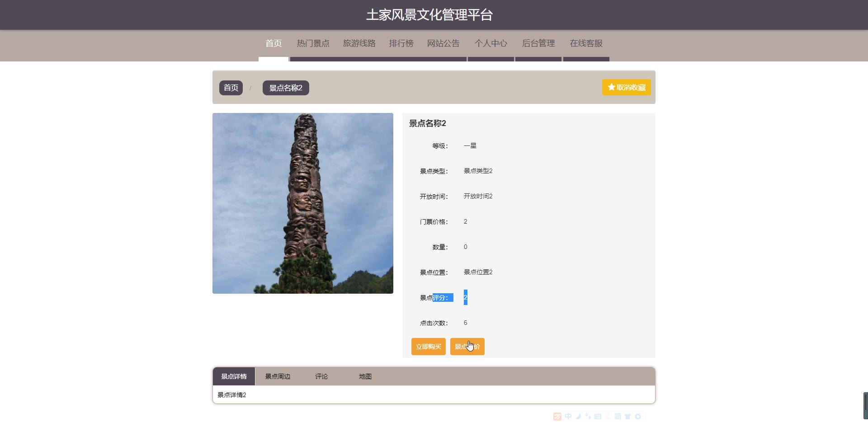Click the vertical page scrollbar thumb
The height and width of the screenshot is (422, 868).
(x=865, y=406)
